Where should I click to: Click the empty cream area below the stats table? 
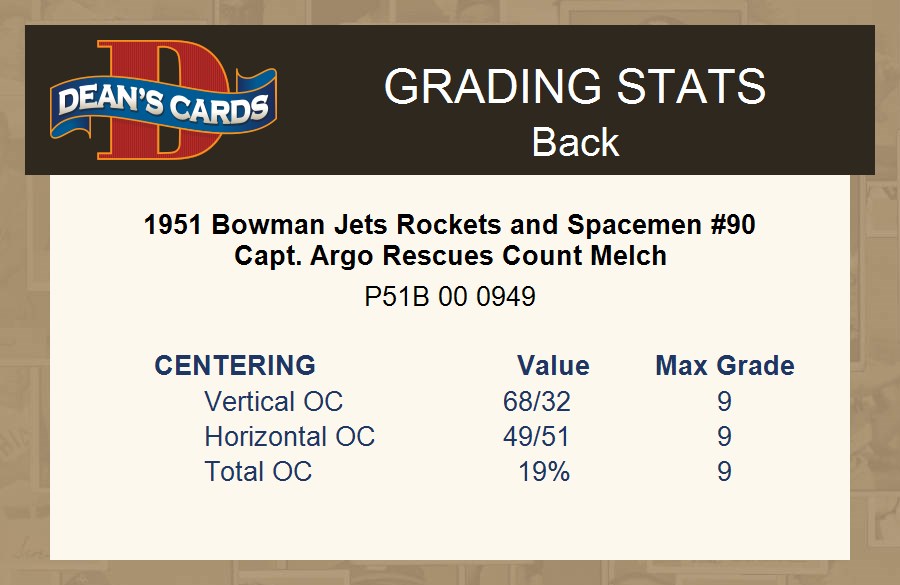pos(450,525)
